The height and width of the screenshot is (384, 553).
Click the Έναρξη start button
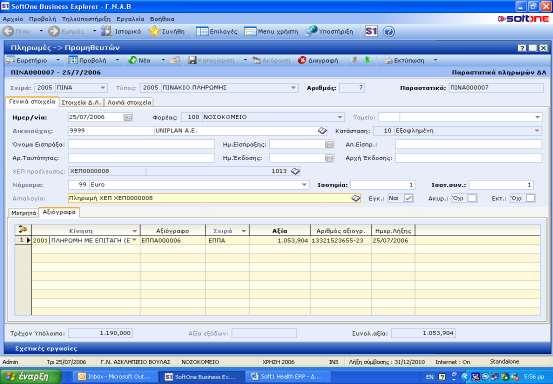(x=30, y=377)
